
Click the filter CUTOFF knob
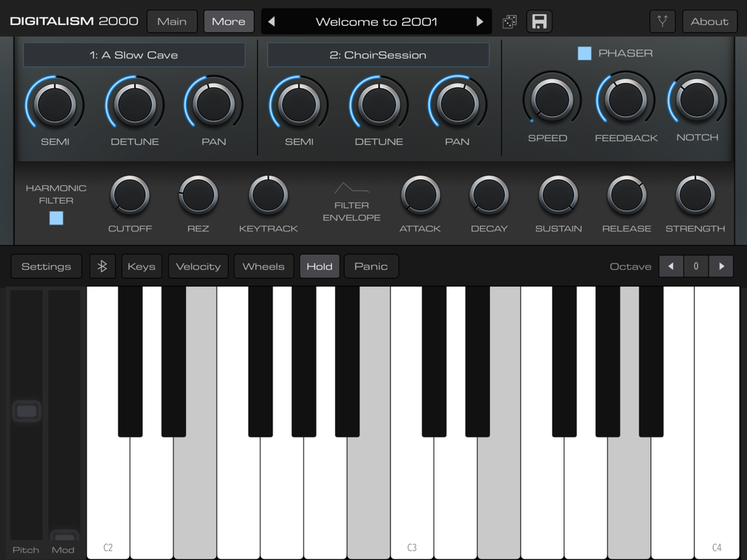(130, 195)
